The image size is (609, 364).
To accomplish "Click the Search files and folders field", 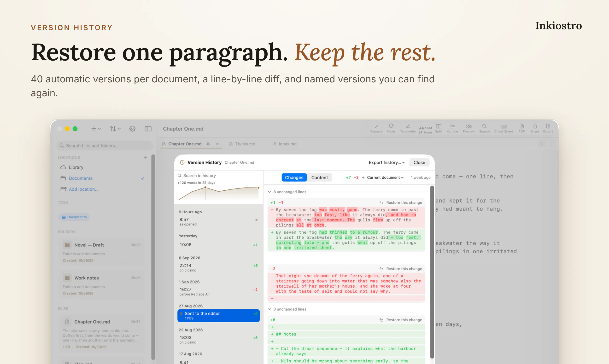I will [x=104, y=145].
